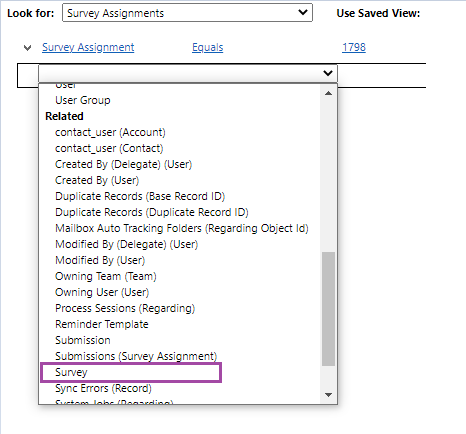The image size is (466, 434).
Task: Click scrollbar up arrow in list
Action: pyautogui.click(x=328, y=93)
